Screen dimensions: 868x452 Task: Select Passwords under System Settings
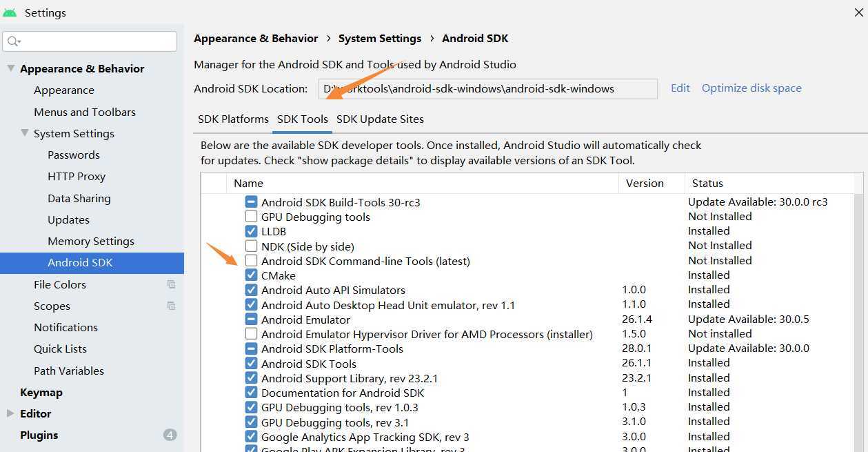point(74,155)
